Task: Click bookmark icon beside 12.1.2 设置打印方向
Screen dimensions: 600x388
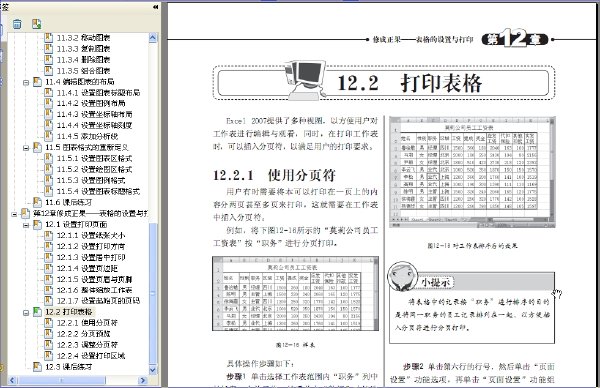Action: pyautogui.click(x=49, y=246)
